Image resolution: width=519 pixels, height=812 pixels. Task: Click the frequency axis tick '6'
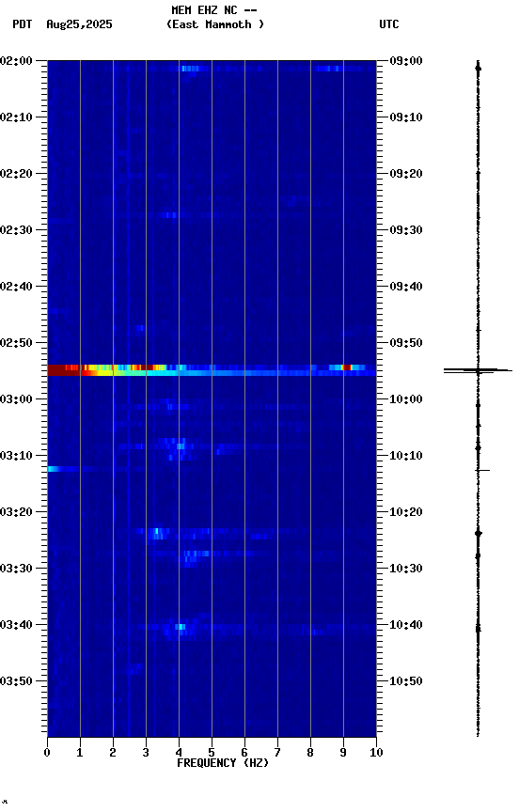(x=244, y=753)
